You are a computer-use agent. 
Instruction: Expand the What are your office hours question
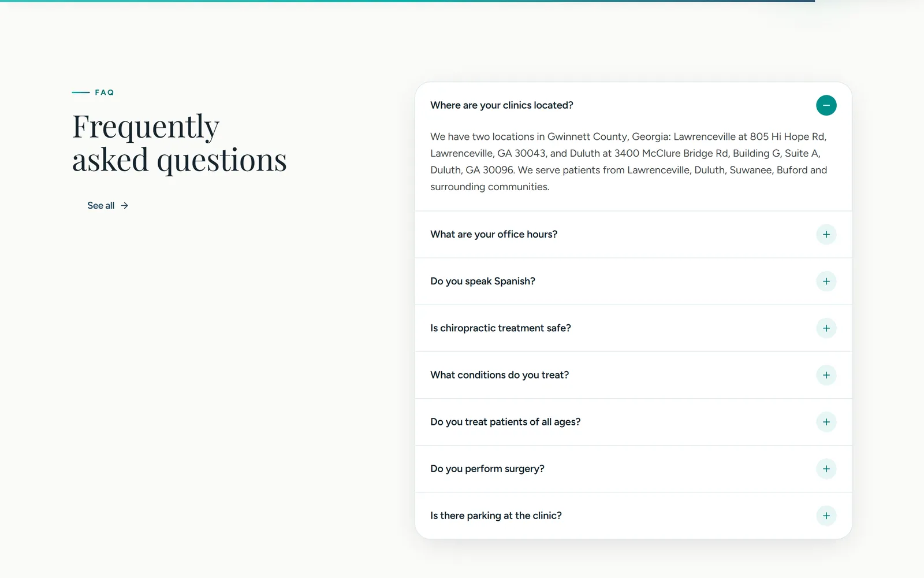tap(634, 235)
